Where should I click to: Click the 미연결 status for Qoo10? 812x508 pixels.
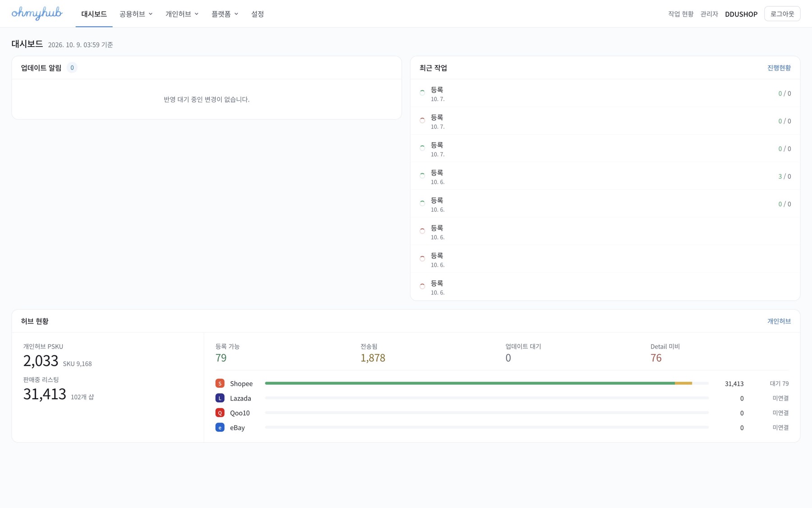tap(780, 413)
